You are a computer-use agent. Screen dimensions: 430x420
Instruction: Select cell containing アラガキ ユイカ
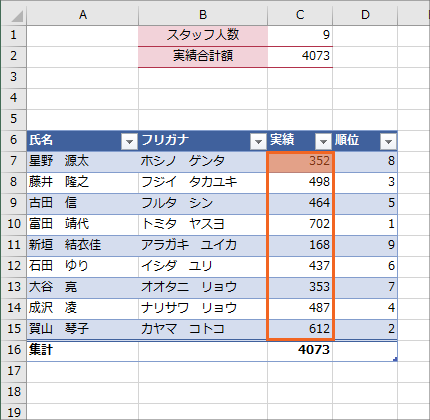point(203,245)
